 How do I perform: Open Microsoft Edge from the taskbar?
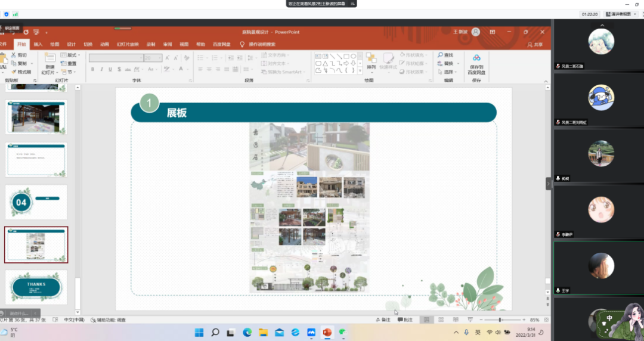[x=247, y=333]
